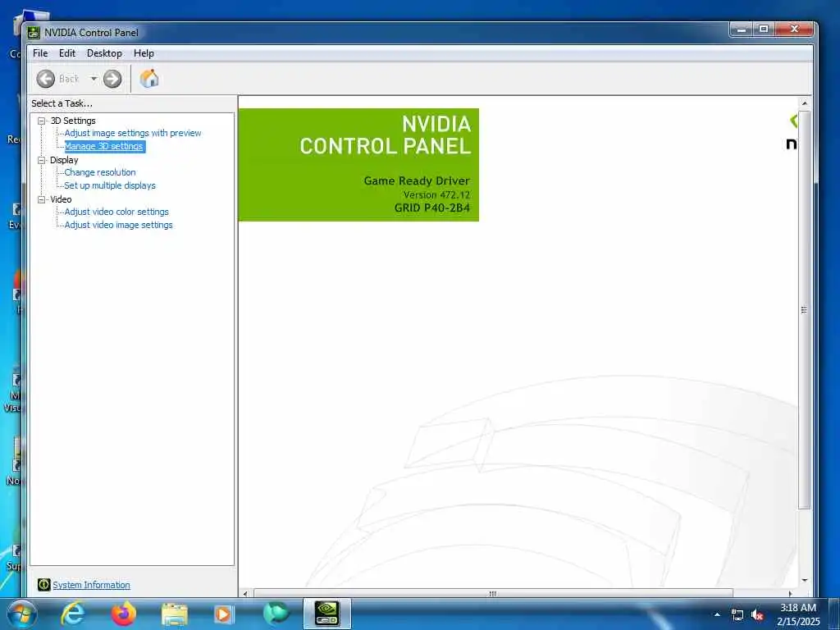Open the Desktop menu
Viewport: 840px width, 630px height.
[x=104, y=53]
